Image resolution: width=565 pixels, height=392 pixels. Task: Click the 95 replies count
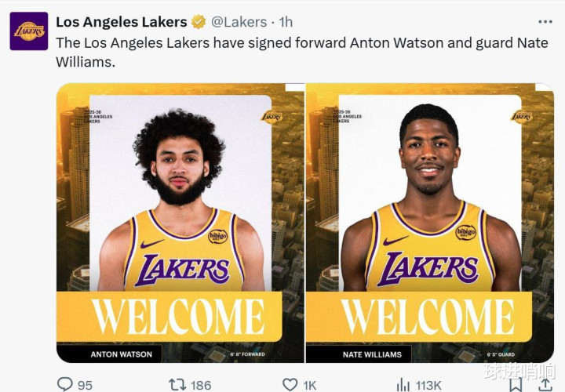pyautogui.click(x=85, y=385)
